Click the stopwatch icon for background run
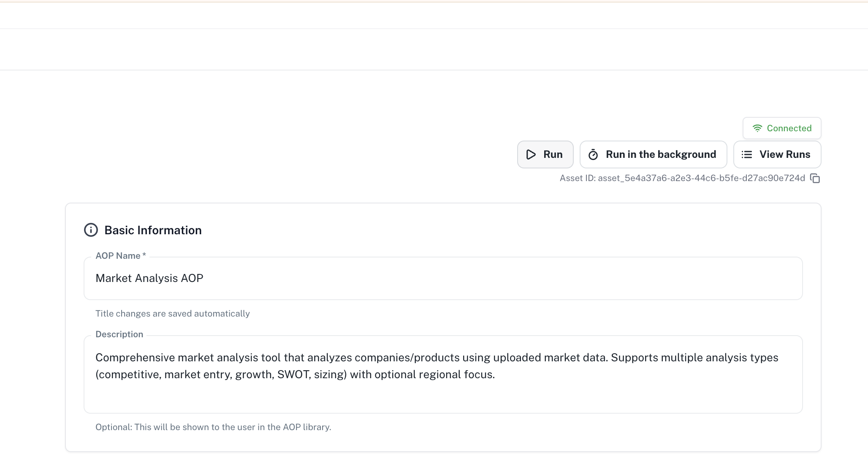This screenshot has height=466, width=868. pos(593,155)
